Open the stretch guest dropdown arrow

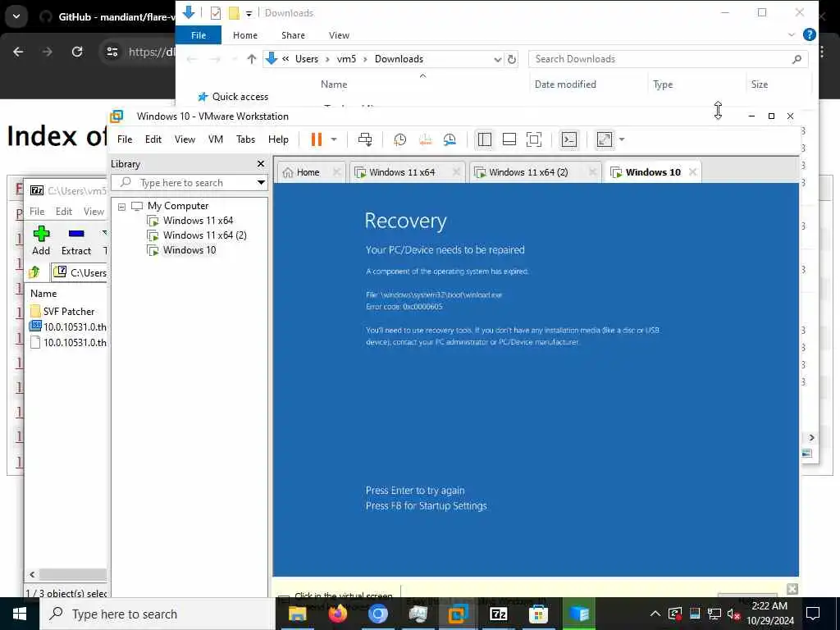click(622, 139)
